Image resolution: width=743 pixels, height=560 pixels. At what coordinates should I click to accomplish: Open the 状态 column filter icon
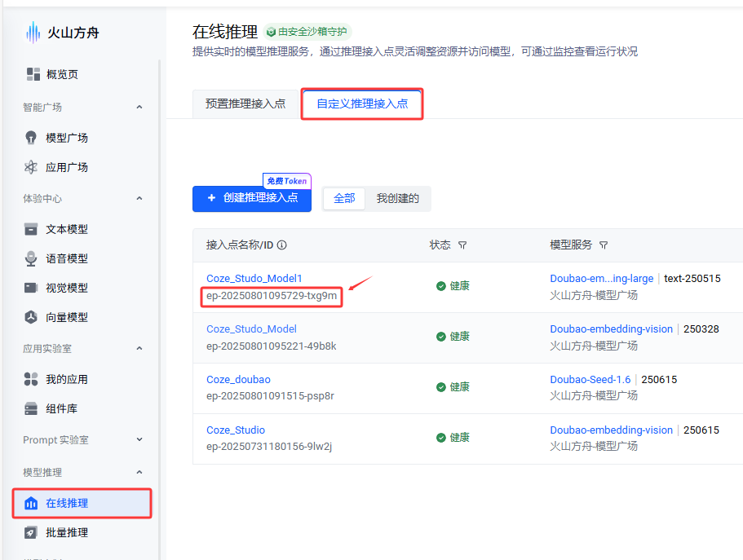point(462,245)
